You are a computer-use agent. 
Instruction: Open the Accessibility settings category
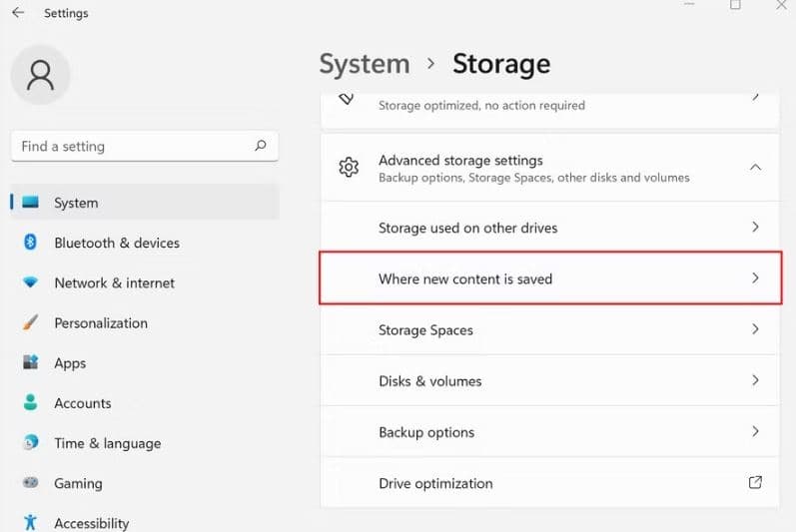pyautogui.click(x=91, y=522)
